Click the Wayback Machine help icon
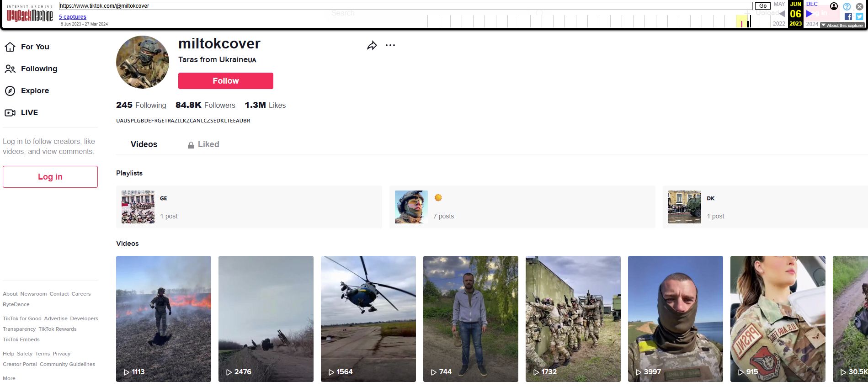The width and height of the screenshot is (868, 387). (x=847, y=6)
